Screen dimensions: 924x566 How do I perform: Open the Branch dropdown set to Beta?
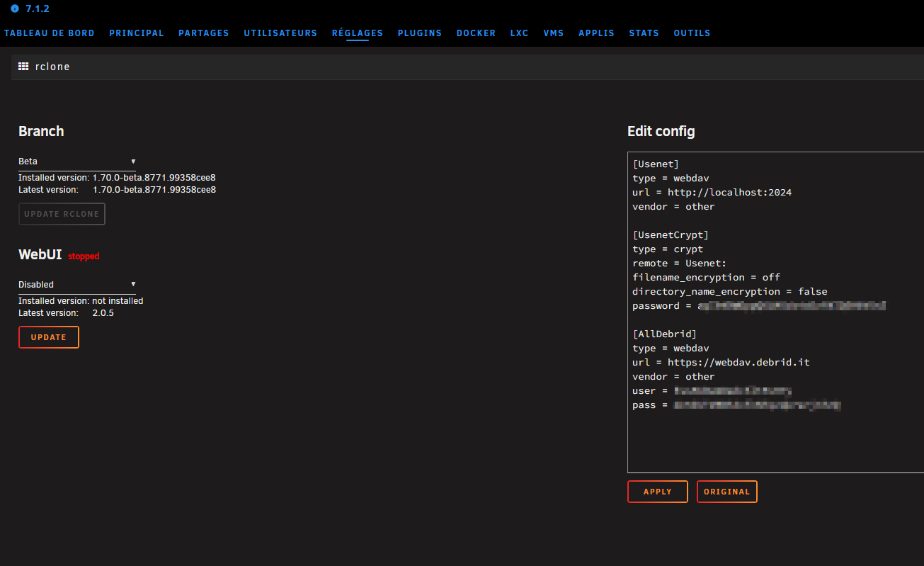[76, 162]
